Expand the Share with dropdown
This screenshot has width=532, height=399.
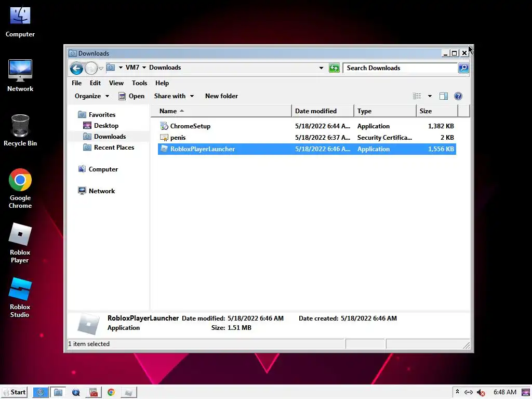[x=174, y=96]
